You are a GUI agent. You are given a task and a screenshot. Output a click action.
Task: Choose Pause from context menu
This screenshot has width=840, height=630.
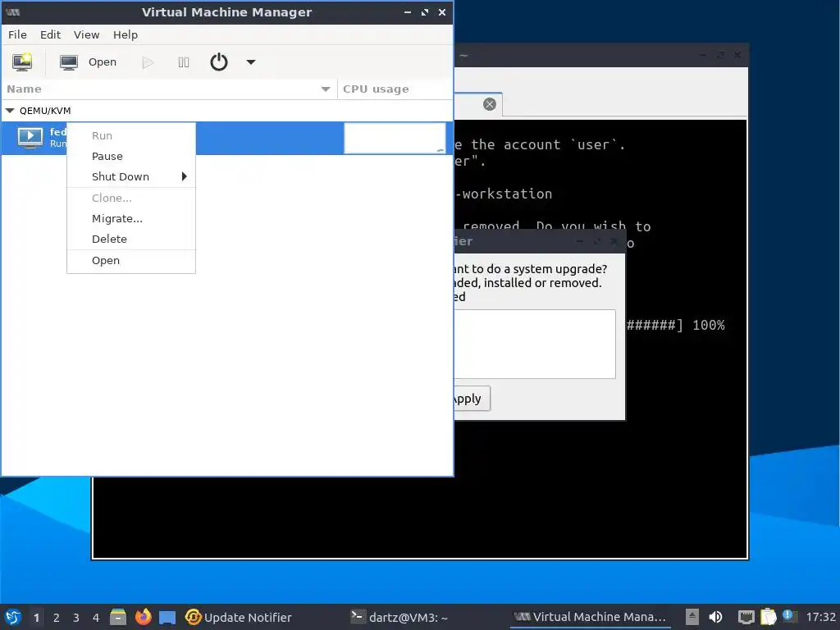coord(131,156)
